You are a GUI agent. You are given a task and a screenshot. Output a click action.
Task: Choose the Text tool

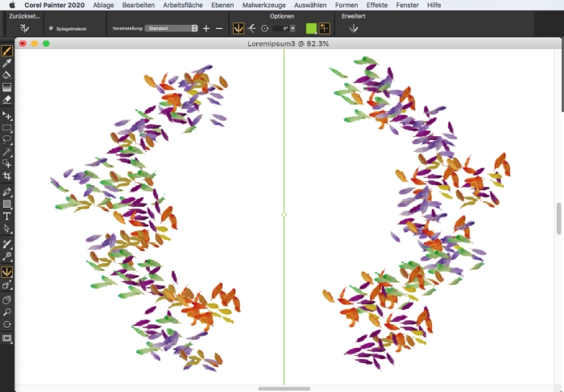(x=7, y=217)
